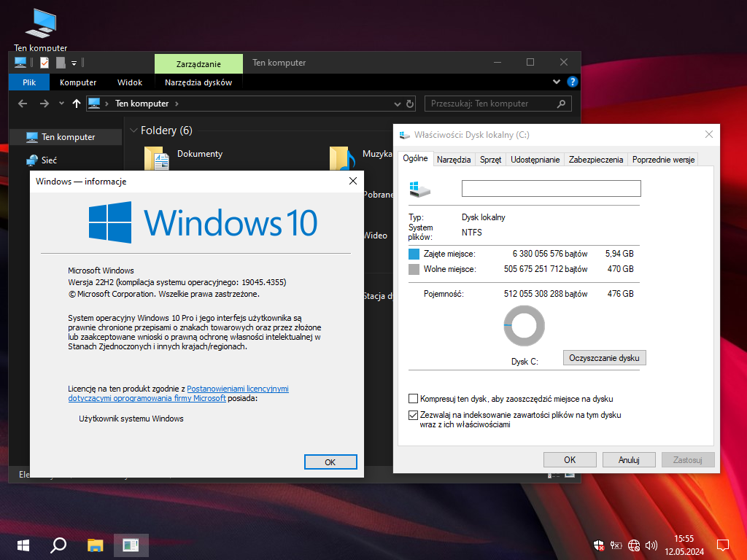This screenshot has height=560, width=747.
Task: Open the recent locations dropdown arrow
Action: [x=61, y=104]
